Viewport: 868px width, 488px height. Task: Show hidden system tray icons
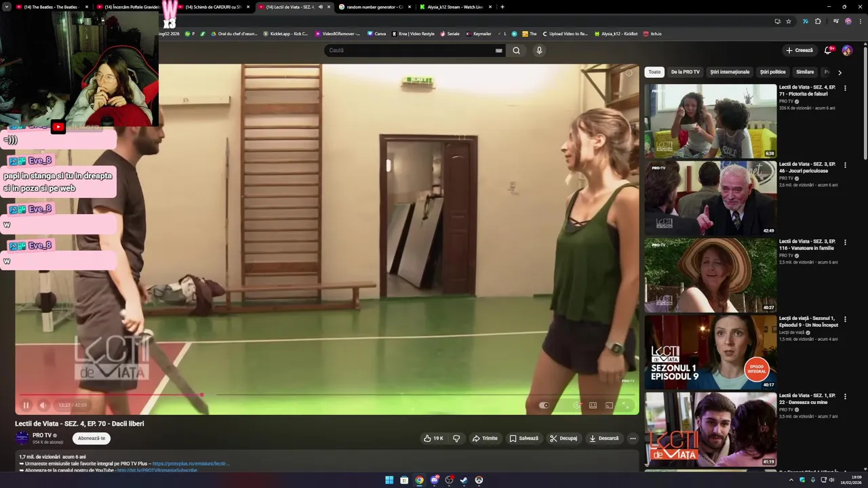click(x=791, y=480)
